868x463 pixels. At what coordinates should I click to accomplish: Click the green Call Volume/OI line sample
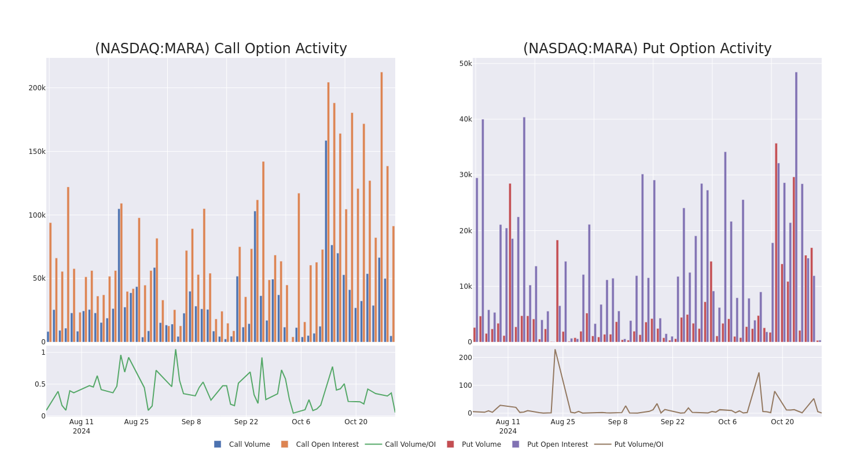[x=373, y=444]
